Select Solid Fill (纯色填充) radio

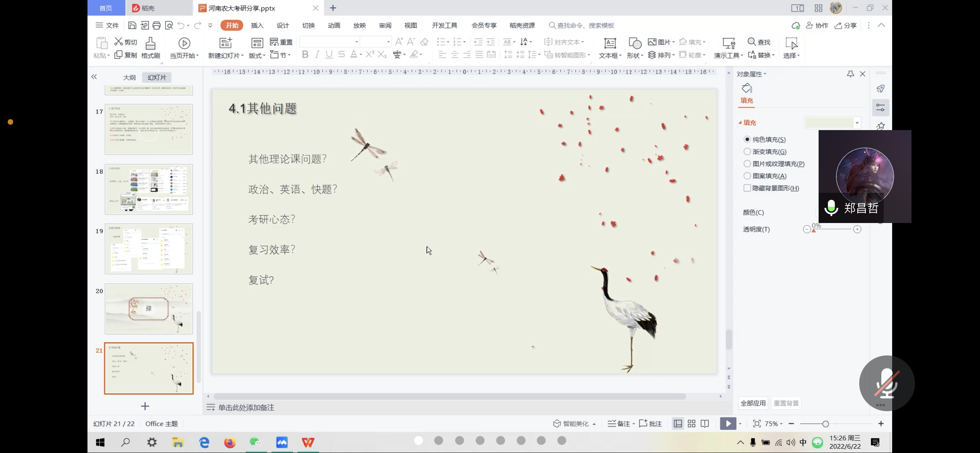747,139
